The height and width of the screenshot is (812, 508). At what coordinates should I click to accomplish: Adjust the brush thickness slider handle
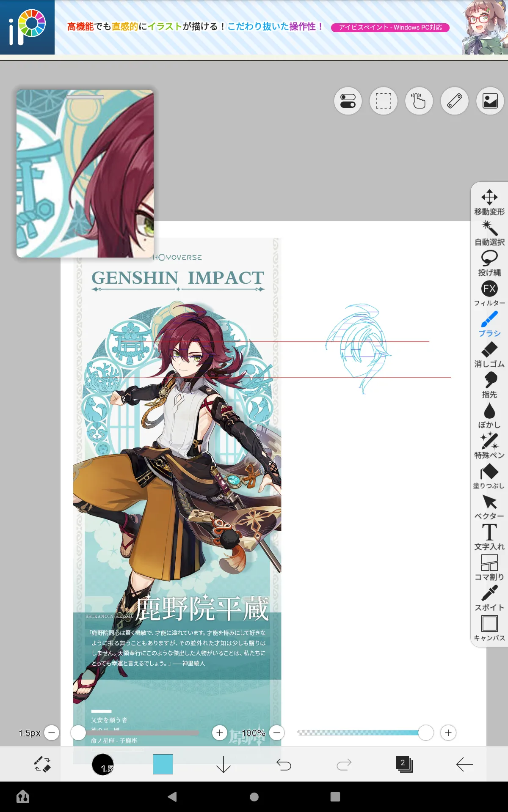tap(78, 732)
